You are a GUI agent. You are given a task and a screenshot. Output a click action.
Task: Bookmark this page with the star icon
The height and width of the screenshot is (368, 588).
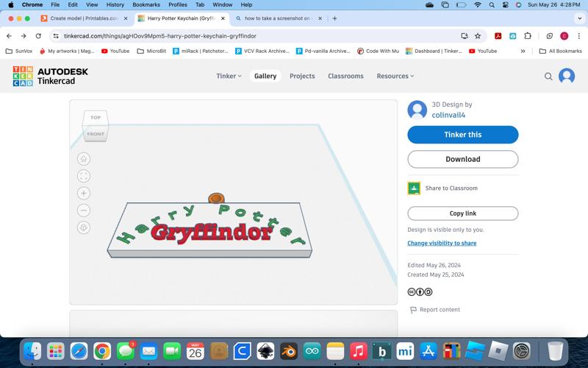tap(477, 36)
